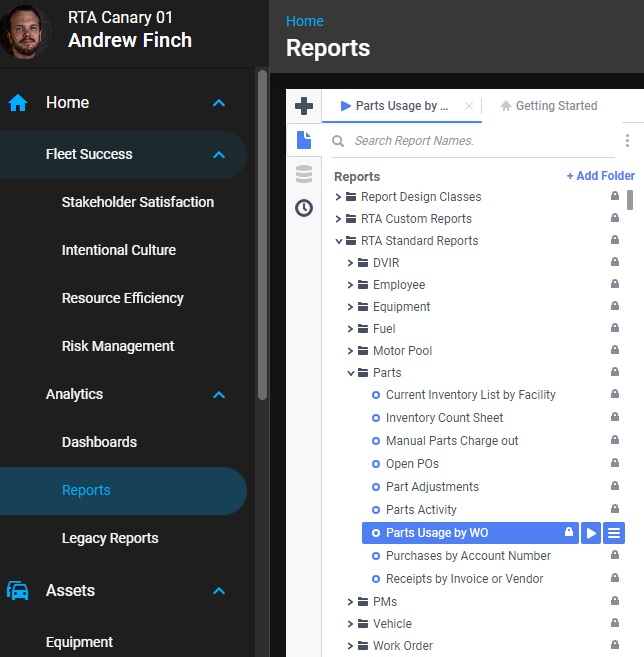Open Dashboards in the sidebar
This screenshot has width=644, height=657.
click(99, 442)
